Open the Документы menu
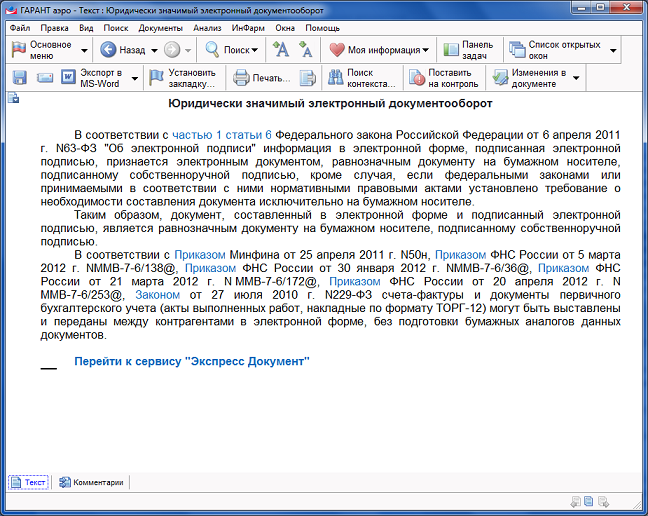Viewport: 648px width, 516px height. pyautogui.click(x=160, y=28)
